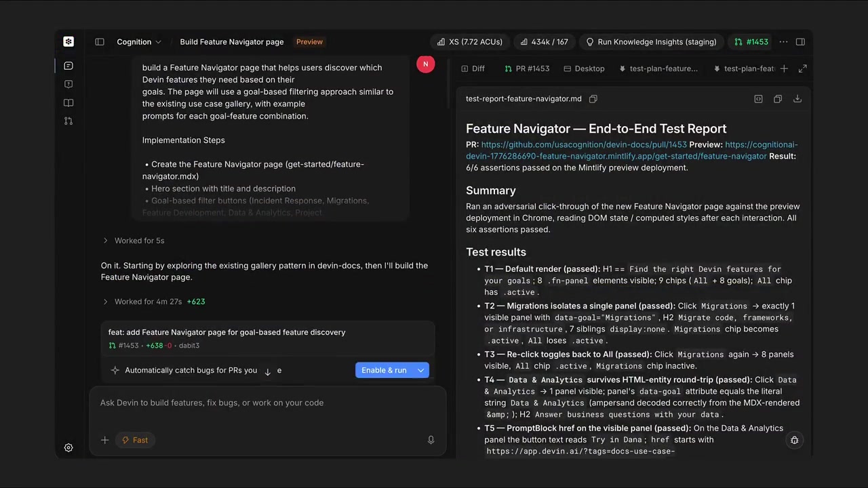This screenshot has height=488, width=868.
Task: Copy the test-report file name
Action: tap(593, 99)
